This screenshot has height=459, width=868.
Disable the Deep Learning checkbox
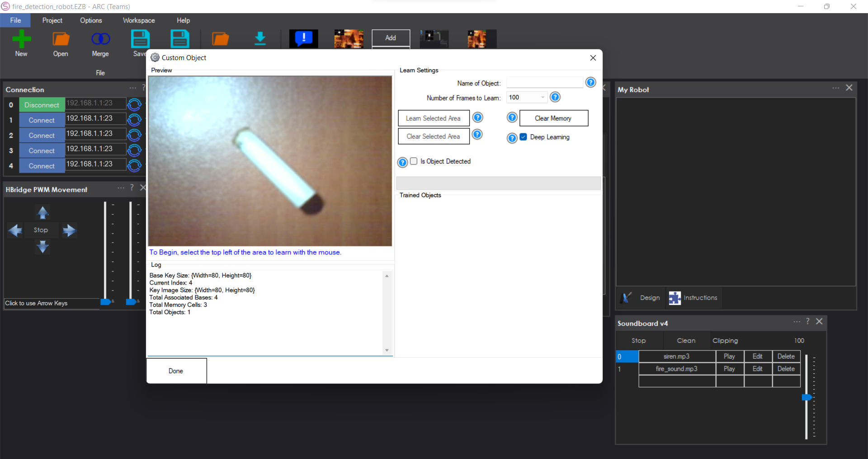click(x=524, y=137)
